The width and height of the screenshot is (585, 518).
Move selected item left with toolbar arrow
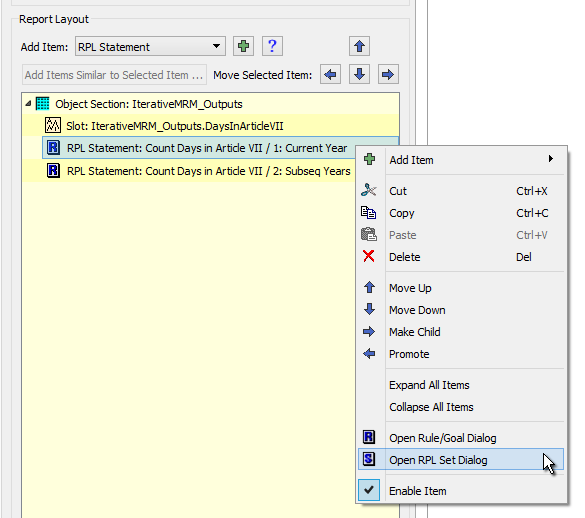click(330, 74)
